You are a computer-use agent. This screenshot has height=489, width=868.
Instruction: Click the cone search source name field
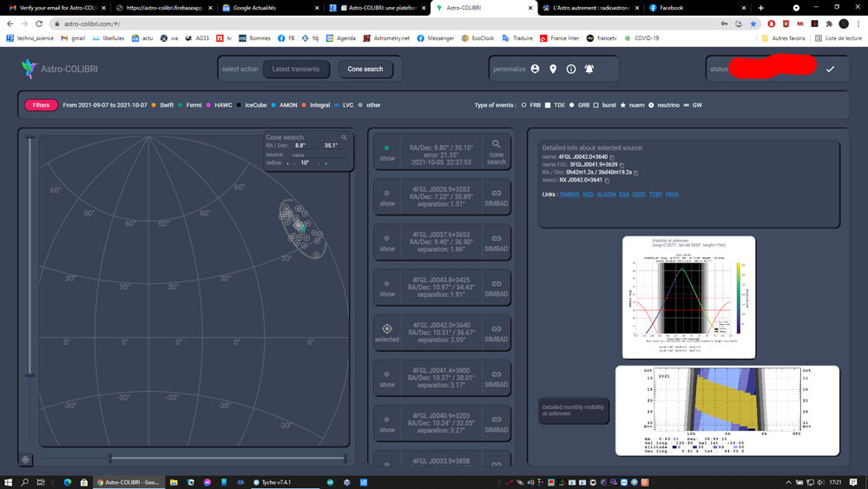pyautogui.click(x=317, y=155)
